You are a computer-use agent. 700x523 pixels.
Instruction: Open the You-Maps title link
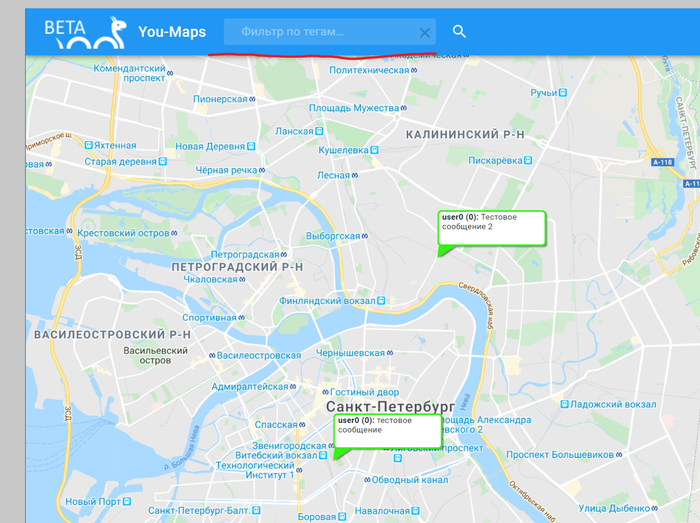[172, 32]
